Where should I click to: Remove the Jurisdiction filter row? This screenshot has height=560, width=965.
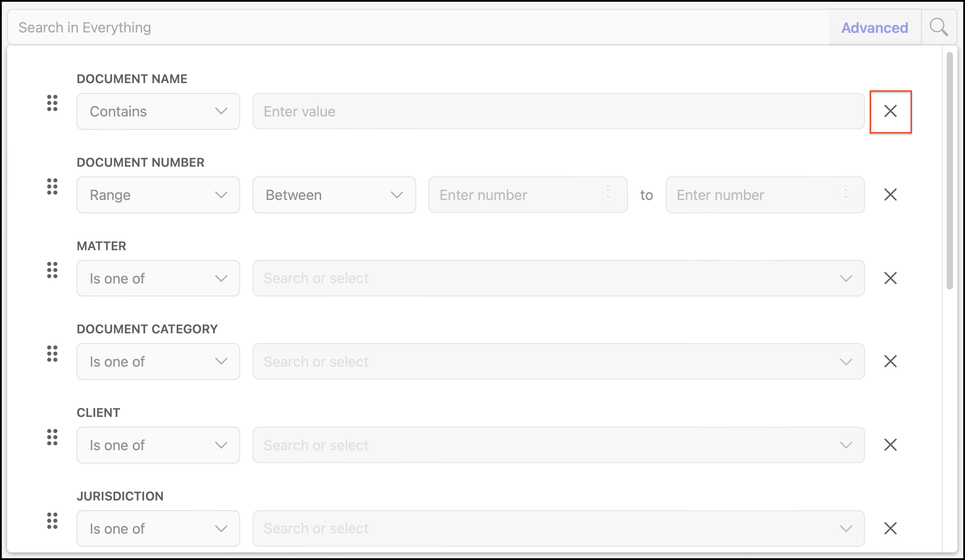pyautogui.click(x=890, y=528)
